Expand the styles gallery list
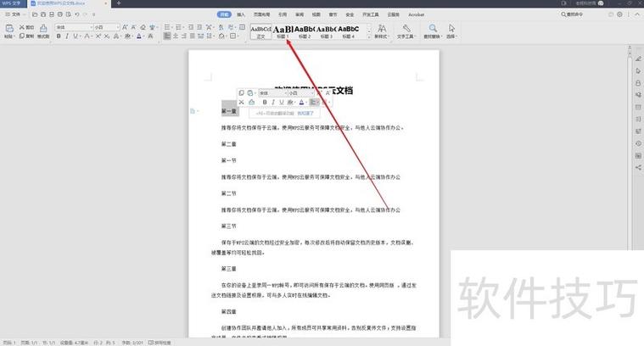644x346 pixels. (369, 37)
